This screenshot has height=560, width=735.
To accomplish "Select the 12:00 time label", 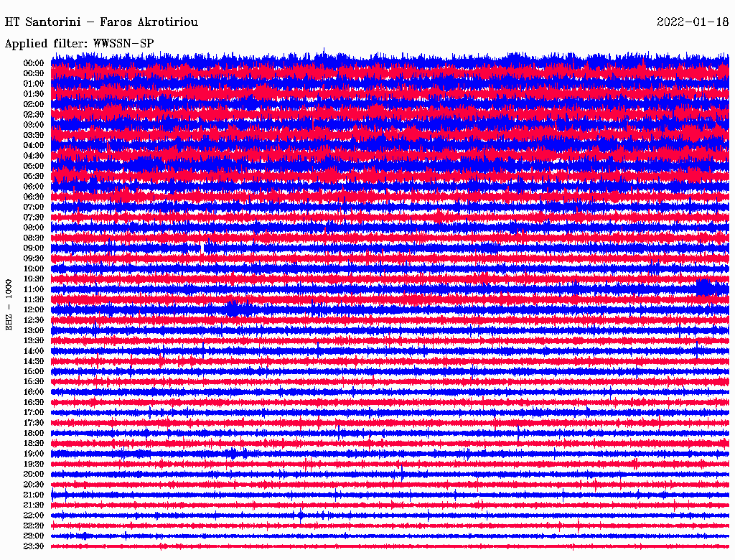I will [34, 310].
